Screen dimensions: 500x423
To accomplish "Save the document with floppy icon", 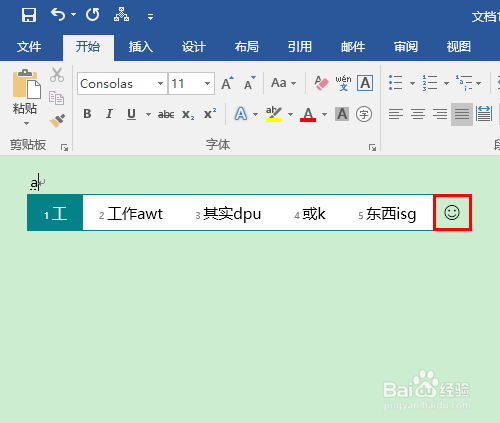I will coord(29,15).
